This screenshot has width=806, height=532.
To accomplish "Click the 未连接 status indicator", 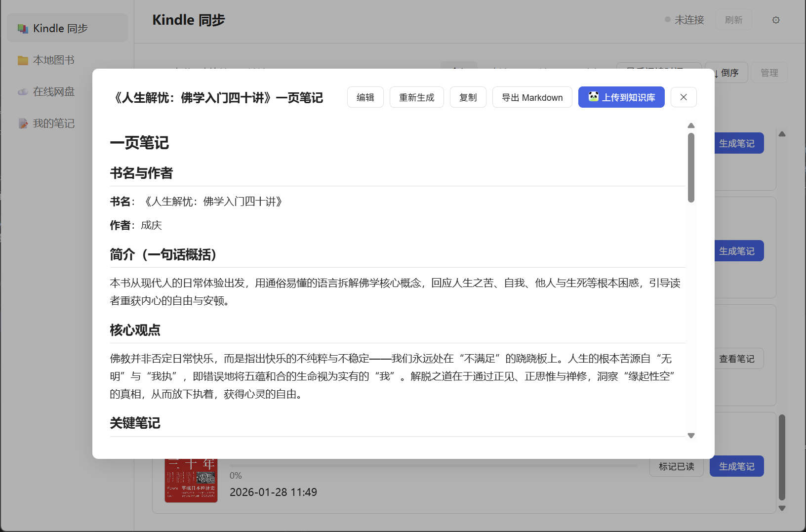I will 685,20.
